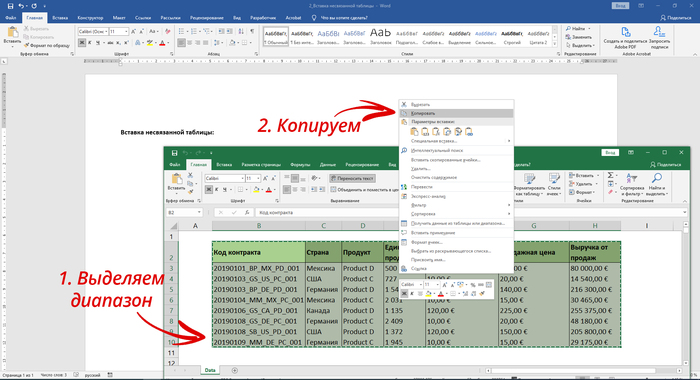Switch to Excel's Формулы tab

300,165
